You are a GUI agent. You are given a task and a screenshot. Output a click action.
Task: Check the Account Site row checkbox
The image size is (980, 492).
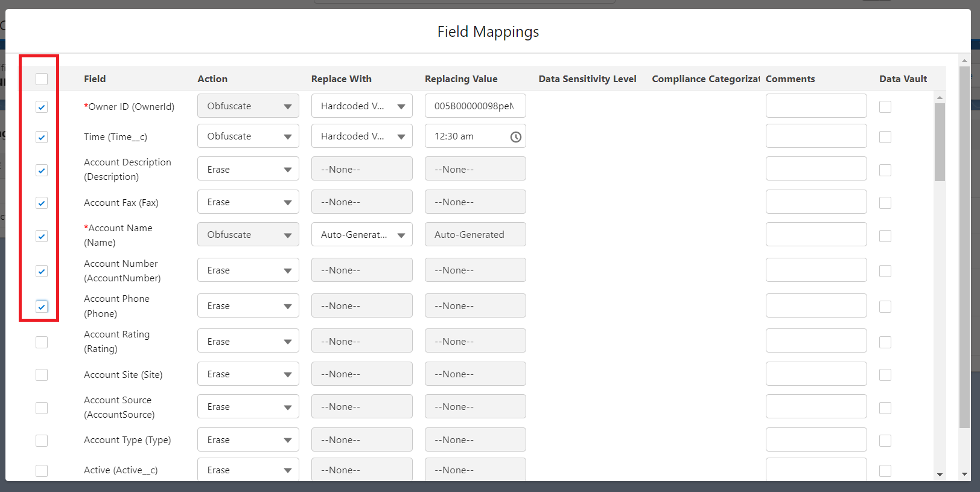tap(42, 375)
